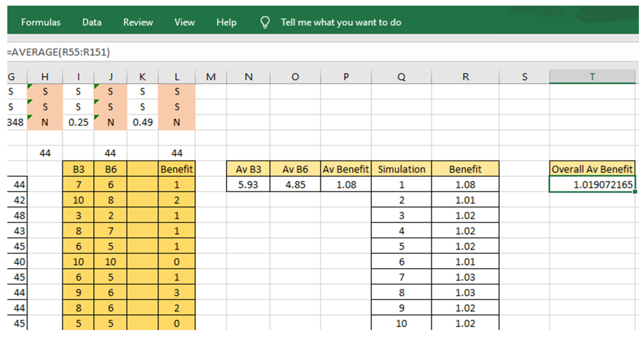Select the yellow B3 header cell
Screen dimensions: 644x343
click(x=78, y=169)
